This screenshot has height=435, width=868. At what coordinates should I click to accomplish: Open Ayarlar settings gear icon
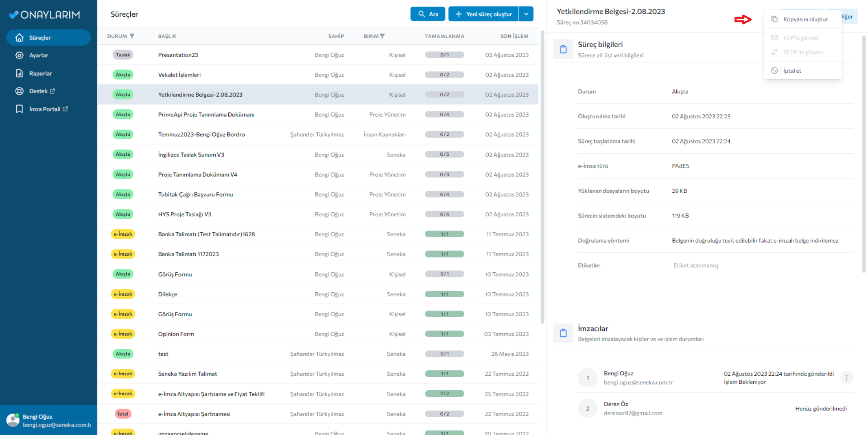pyautogui.click(x=19, y=55)
